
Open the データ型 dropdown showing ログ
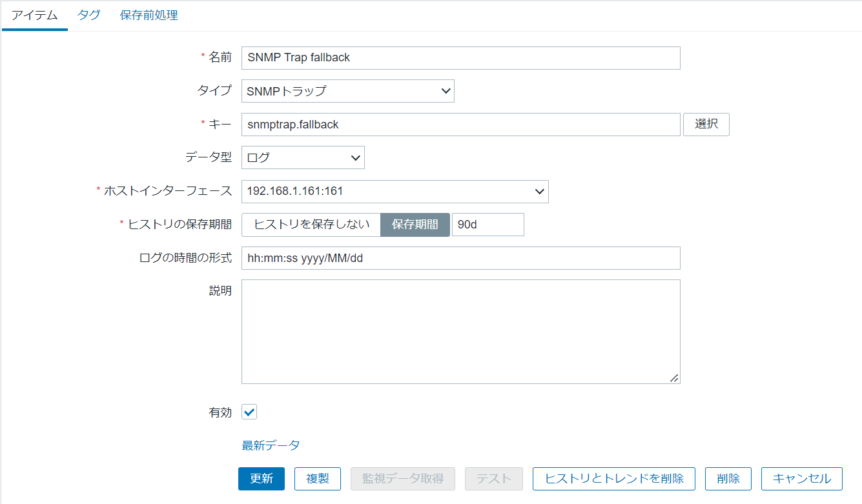click(302, 157)
